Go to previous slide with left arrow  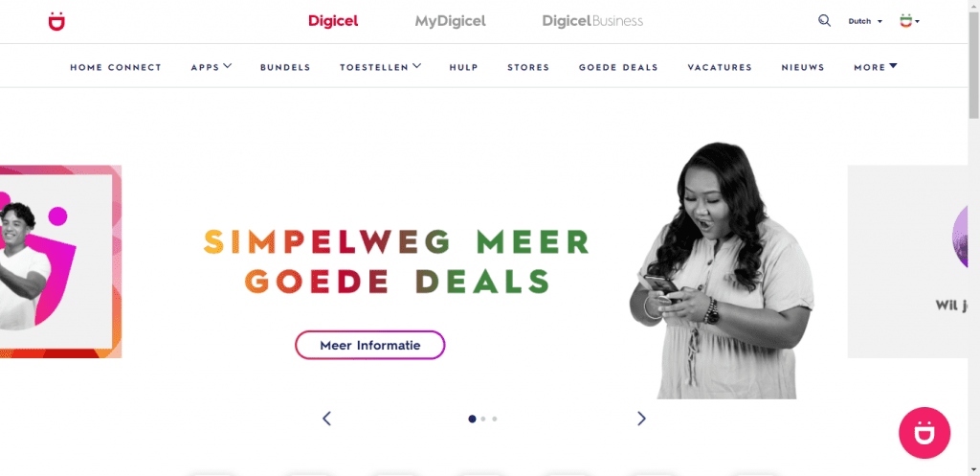(326, 419)
